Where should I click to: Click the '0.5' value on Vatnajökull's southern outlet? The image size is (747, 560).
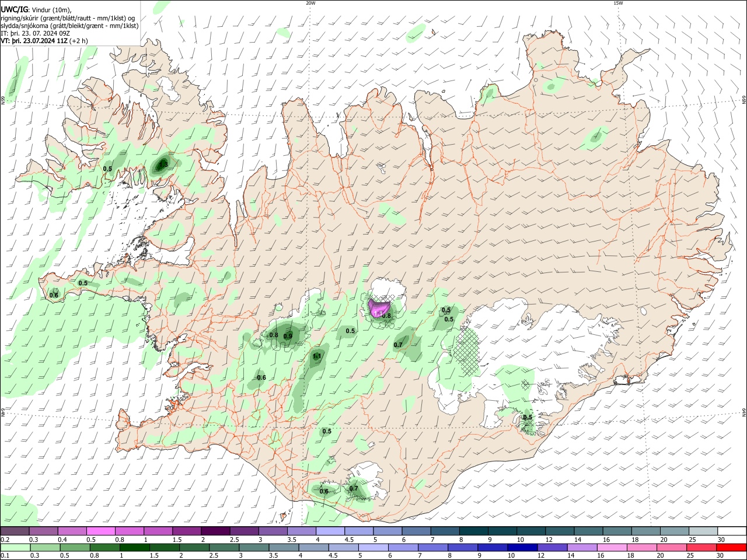pos(528,418)
